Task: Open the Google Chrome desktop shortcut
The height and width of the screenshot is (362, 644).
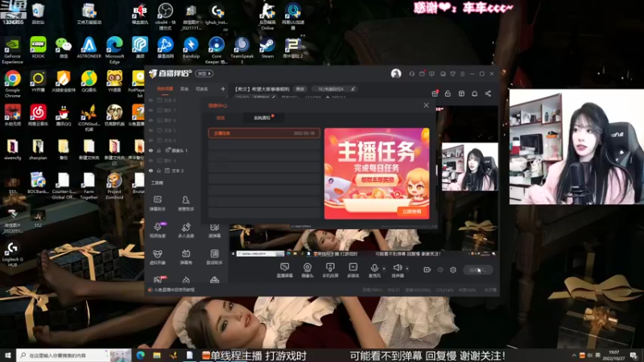Action: (x=12, y=84)
